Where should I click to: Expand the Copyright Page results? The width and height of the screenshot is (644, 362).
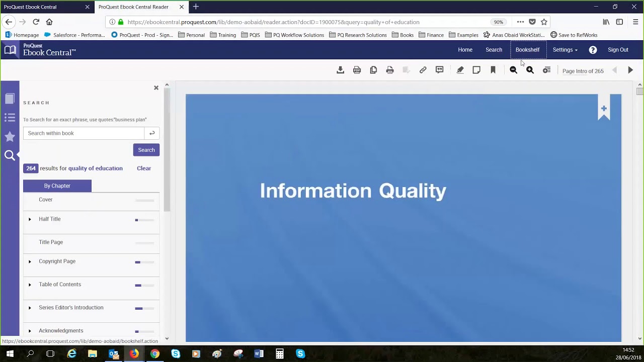(30, 261)
